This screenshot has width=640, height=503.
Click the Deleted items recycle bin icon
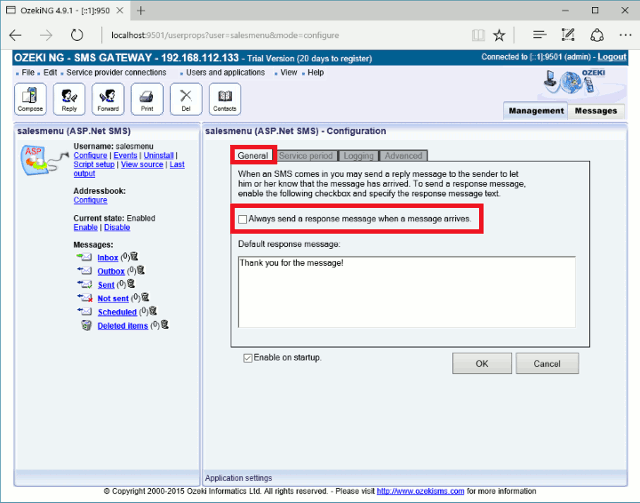86,325
